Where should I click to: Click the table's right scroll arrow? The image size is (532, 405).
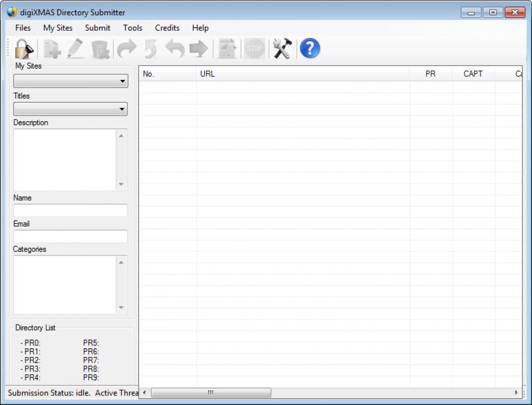(x=516, y=393)
